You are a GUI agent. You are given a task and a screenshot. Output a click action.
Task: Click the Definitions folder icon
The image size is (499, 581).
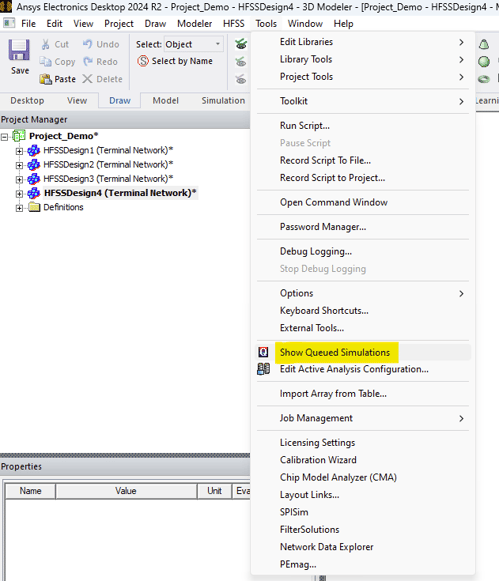34,207
